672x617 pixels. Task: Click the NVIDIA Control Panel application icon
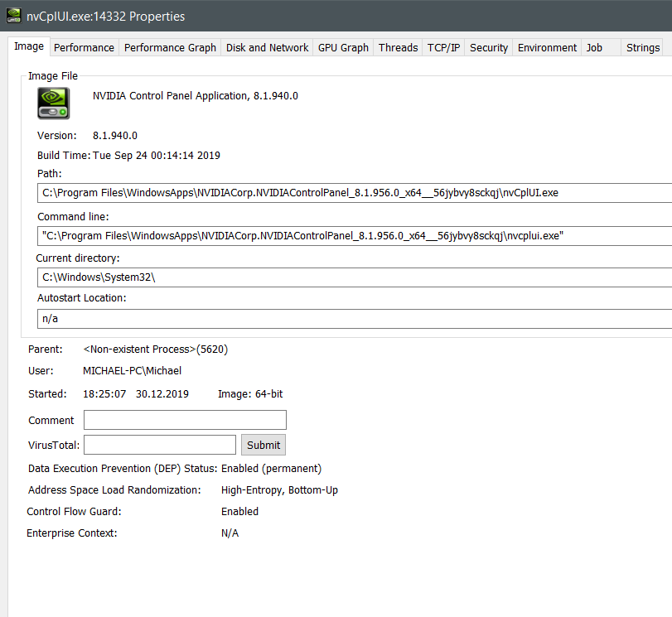click(x=54, y=104)
